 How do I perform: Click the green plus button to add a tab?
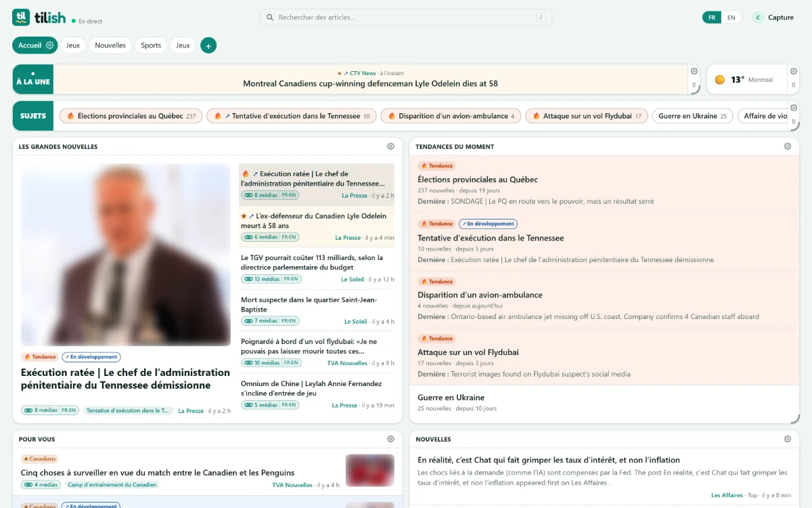208,45
